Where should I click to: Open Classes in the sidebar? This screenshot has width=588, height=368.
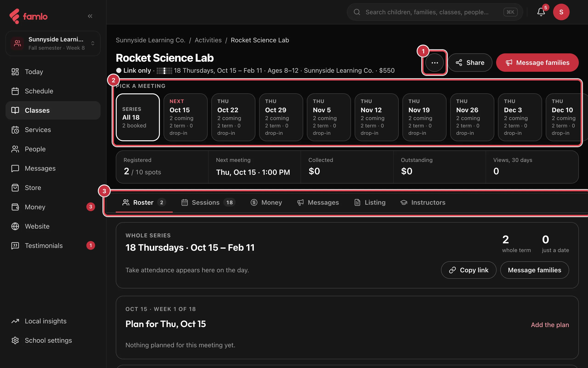(x=53, y=110)
